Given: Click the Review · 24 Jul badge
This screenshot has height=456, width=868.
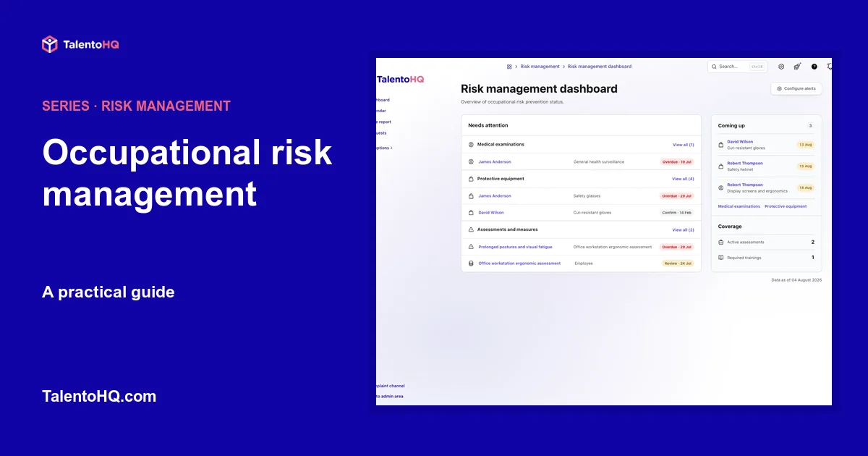Looking at the screenshot, I should 678,263.
